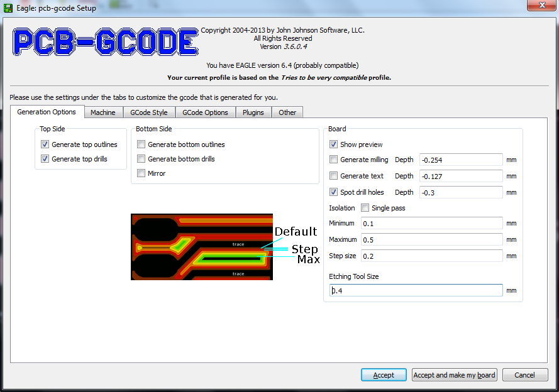
Task: Click the PCB-GCODE logo
Action: [x=105, y=41]
